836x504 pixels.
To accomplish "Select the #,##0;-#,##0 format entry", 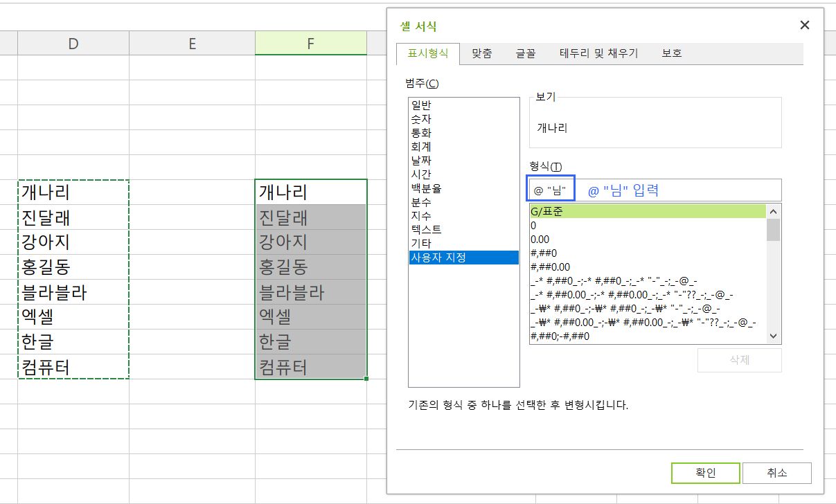I will [648, 336].
